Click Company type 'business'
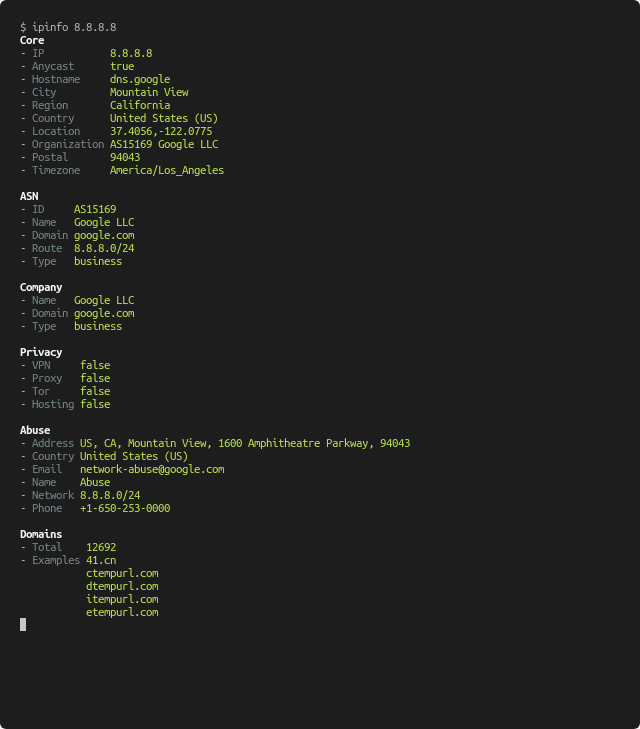Viewport: 640px width, 729px height. [x=98, y=327]
